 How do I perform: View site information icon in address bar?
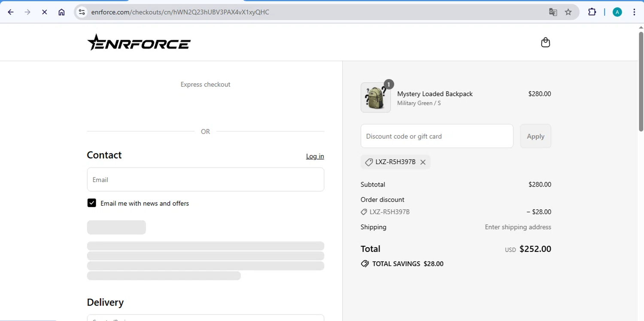(82, 12)
